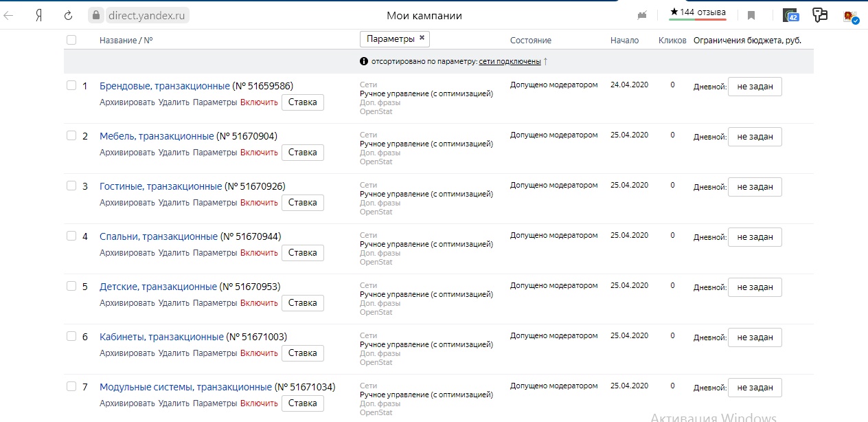This screenshot has width=868, height=422.
Task: Open the browser profile avatar icon
Action: [851, 15]
